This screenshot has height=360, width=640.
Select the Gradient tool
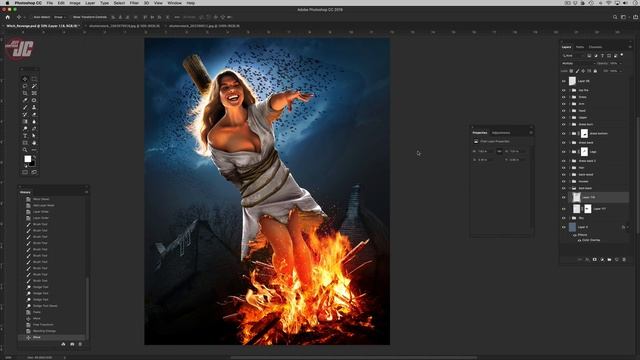coord(25,122)
